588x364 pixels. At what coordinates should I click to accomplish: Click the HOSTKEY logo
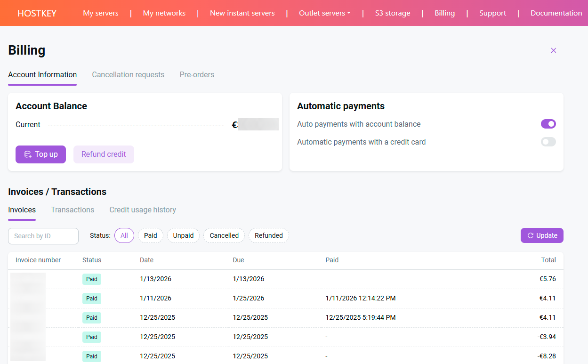(37, 13)
